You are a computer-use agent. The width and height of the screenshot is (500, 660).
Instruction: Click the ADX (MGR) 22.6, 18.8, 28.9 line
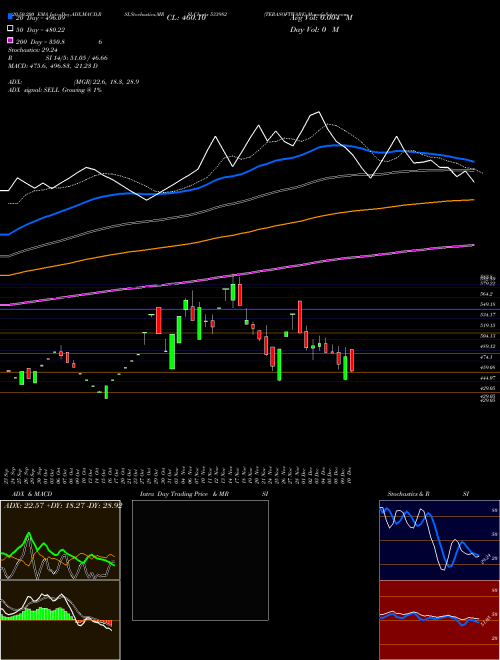coord(74,82)
